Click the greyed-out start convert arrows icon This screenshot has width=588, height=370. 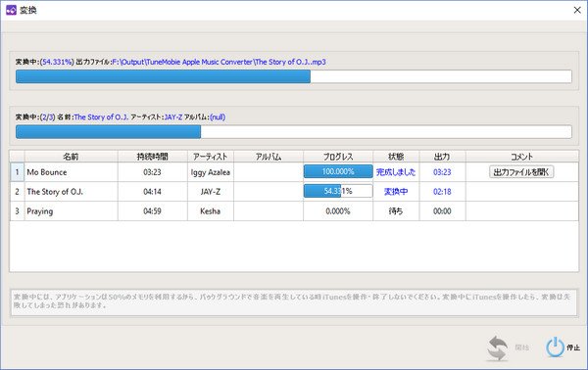coord(497,347)
